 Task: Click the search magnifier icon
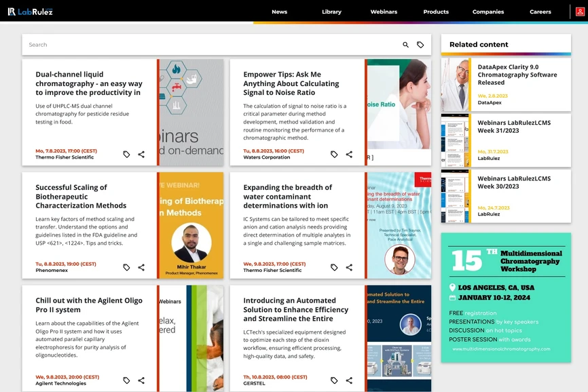pos(406,45)
